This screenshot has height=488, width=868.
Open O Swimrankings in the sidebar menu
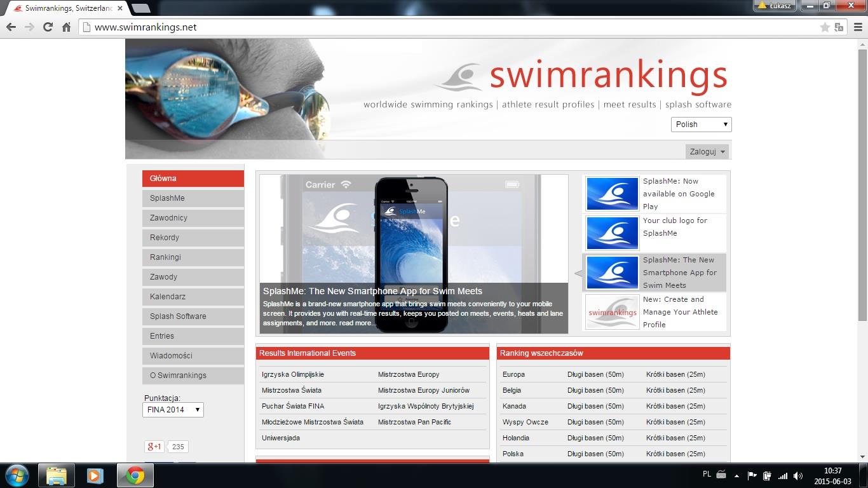click(193, 376)
